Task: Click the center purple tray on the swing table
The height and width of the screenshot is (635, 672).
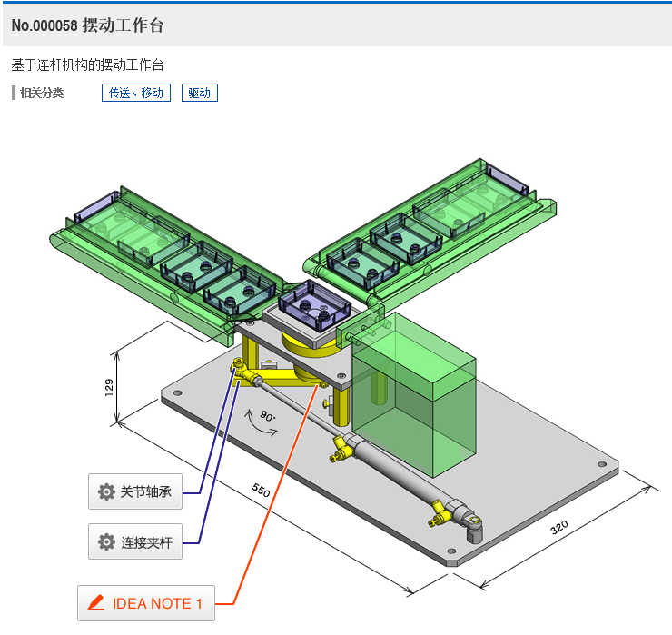Action: [314, 306]
